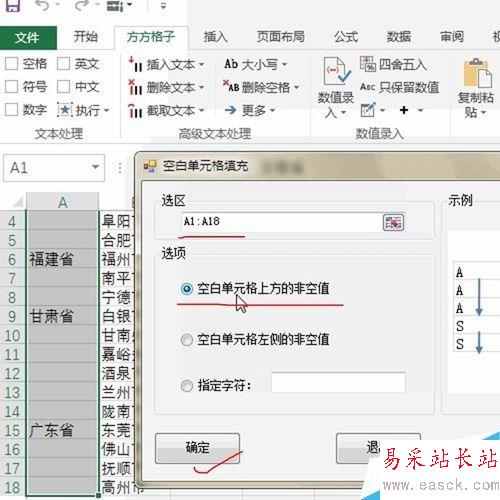Image resolution: width=500 pixels, height=500 pixels.
Task: Open the 删除文本 dropdown
Action: coord(201,88)
